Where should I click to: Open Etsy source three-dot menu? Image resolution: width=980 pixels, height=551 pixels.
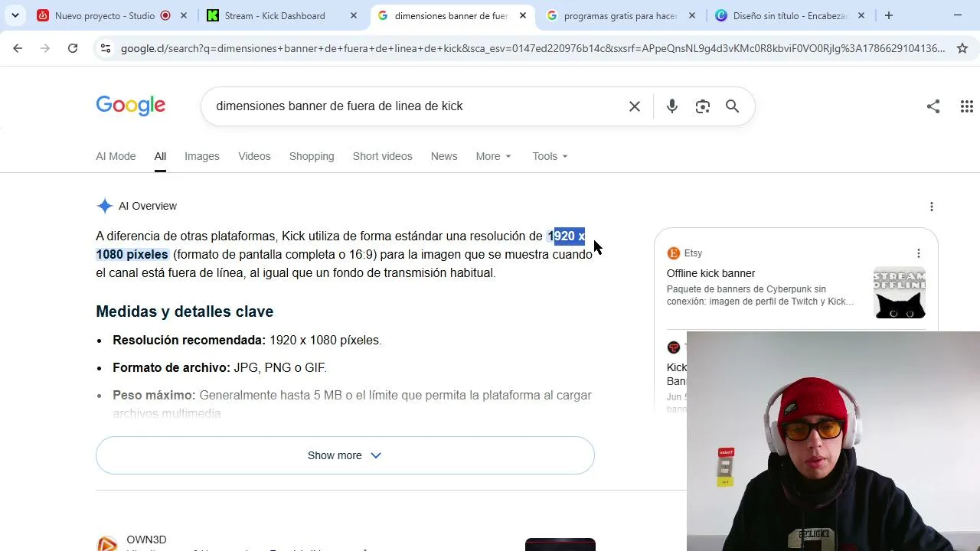pyautogui.click(x=919, y=253)
